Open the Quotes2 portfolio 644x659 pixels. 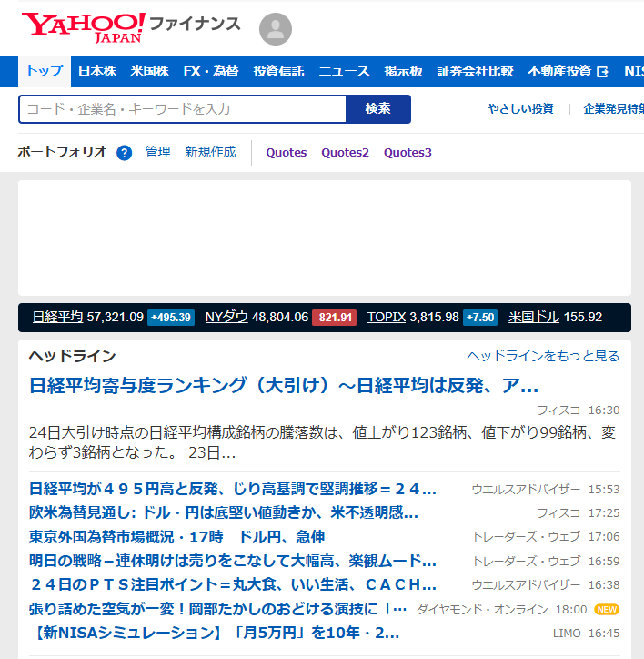coord(345,153)
